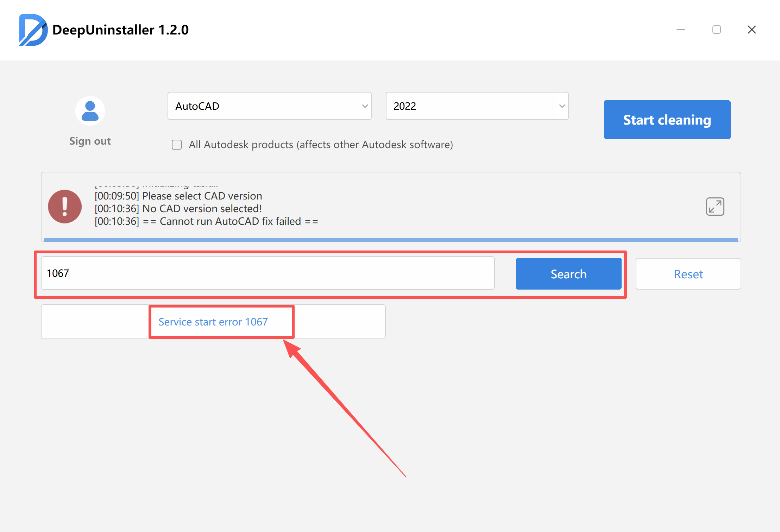Click Sign out under the avatar
This screenshot has width=780, height=532.
tap(90, 141)
